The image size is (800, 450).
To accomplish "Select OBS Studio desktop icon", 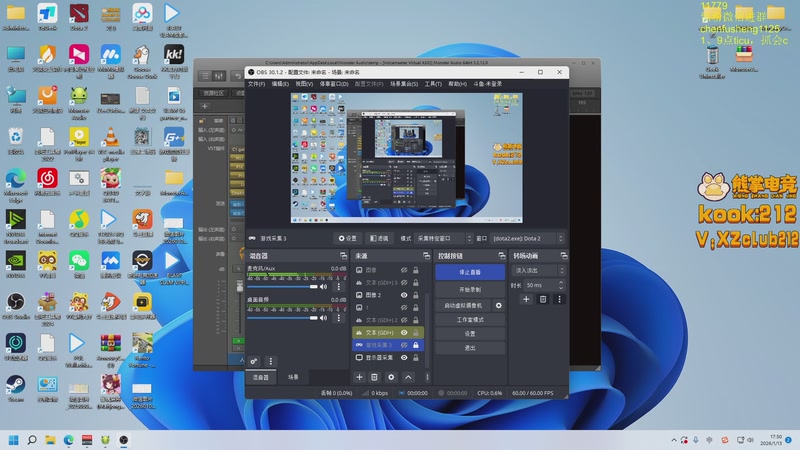I will [16, 306].
